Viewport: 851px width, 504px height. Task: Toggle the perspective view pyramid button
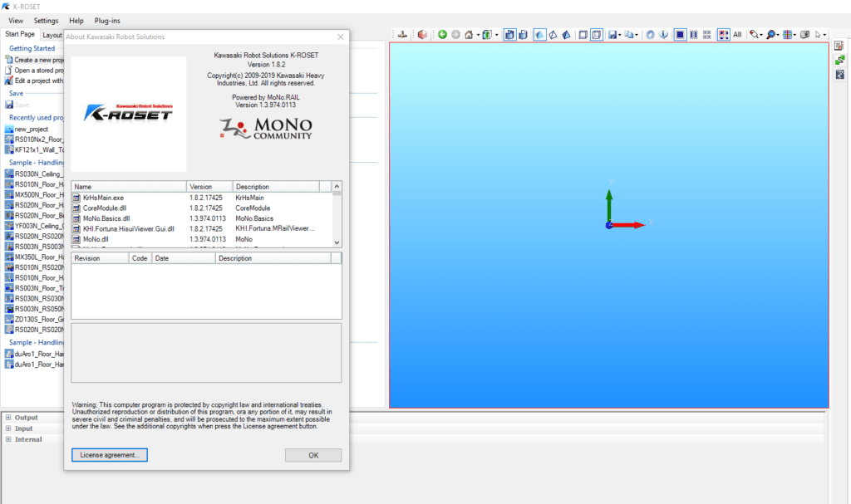pyautogui.click(x=566, y=35)
